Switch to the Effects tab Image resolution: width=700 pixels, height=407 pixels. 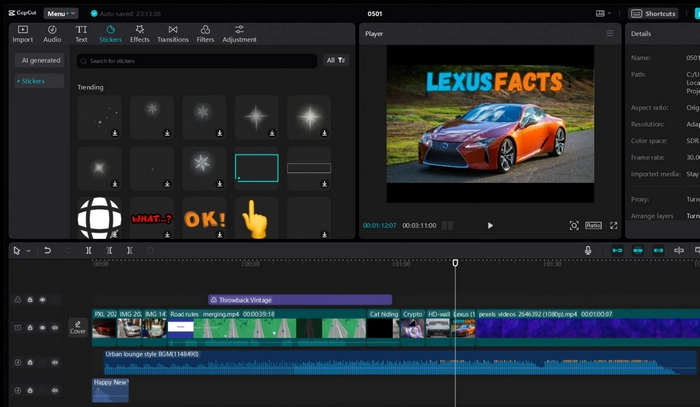click(140, 34)
